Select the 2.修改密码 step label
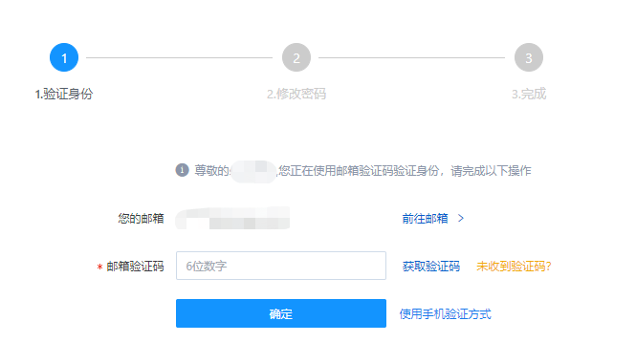This screenshot has height=364, width=636. click(296, 94)
